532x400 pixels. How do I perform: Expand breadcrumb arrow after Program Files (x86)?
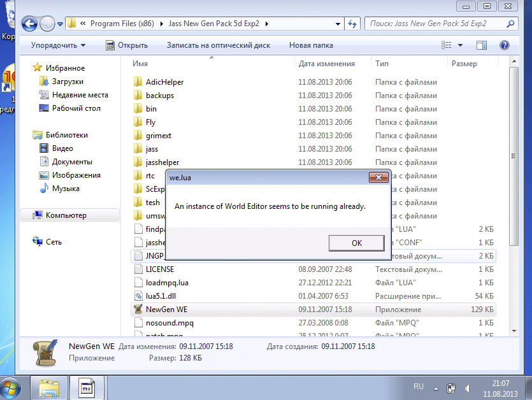[x=161, y=24]
